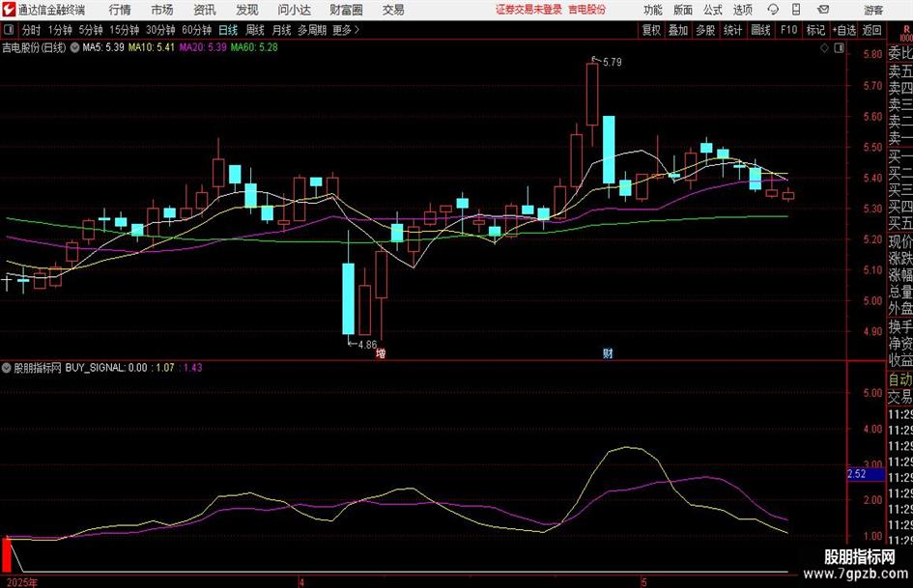913x588 pixels.
Task: Switch to the 5分钟 period tab
Action: click(91, 30)
